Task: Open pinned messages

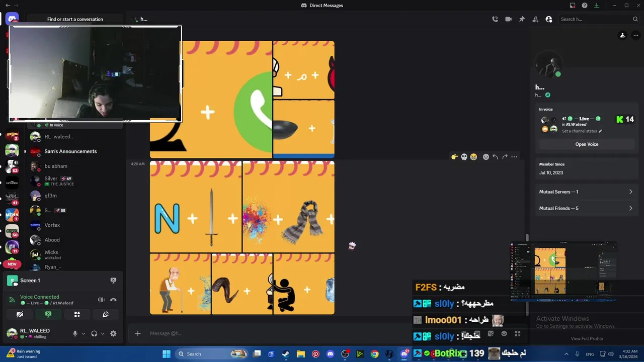Action: click(x=522, y=19)
